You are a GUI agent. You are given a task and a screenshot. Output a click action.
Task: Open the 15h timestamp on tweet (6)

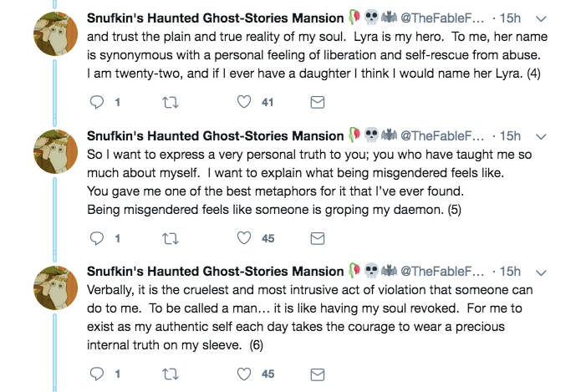[510, 272]
